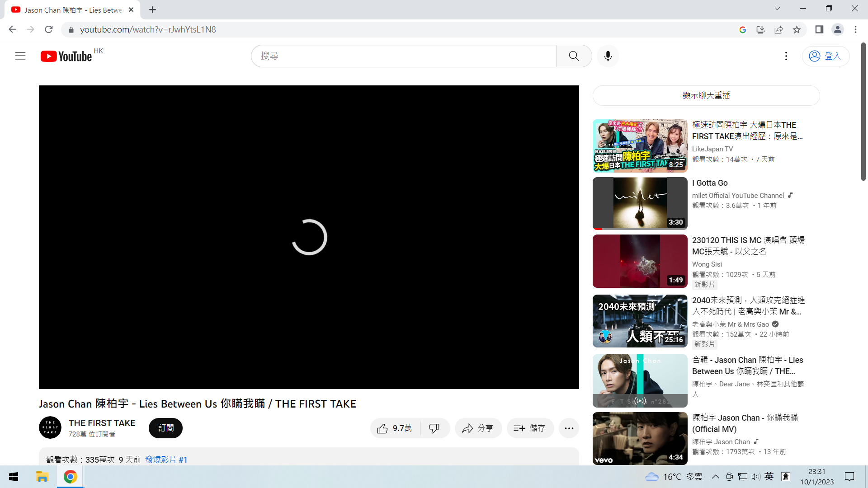Screen dimensions: 868x488
Task: Open 230120 THIS IS MC video thumbnail
Action: (640, 261)
